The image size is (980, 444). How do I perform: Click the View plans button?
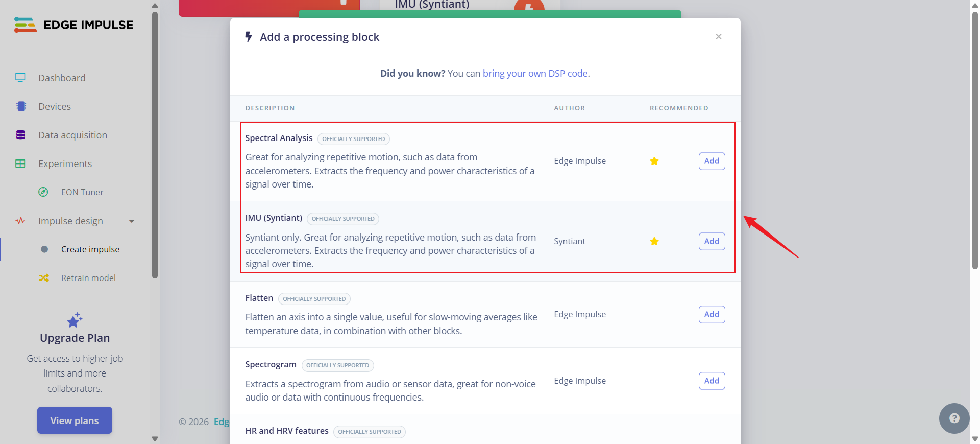pyautogui.click(x=75, y=420)
